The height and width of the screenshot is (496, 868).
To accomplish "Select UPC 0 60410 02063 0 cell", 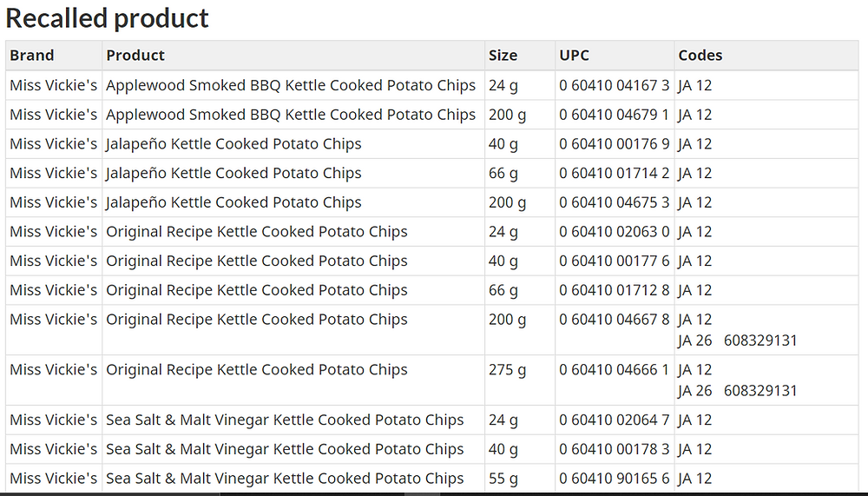I will coord(615,232).
